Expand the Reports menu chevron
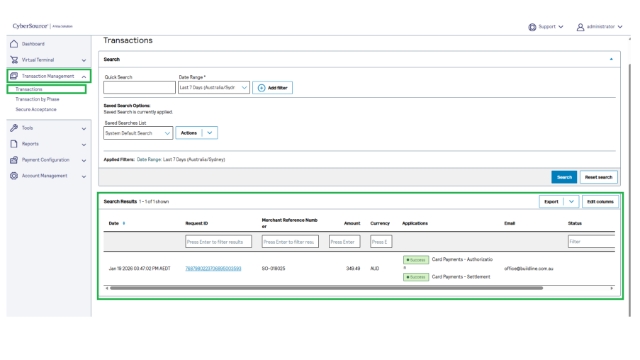 [x=84, y=144]
